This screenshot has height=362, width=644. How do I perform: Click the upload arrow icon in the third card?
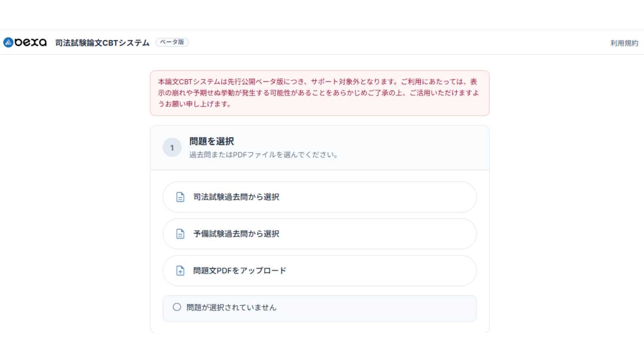coord(180,271)
